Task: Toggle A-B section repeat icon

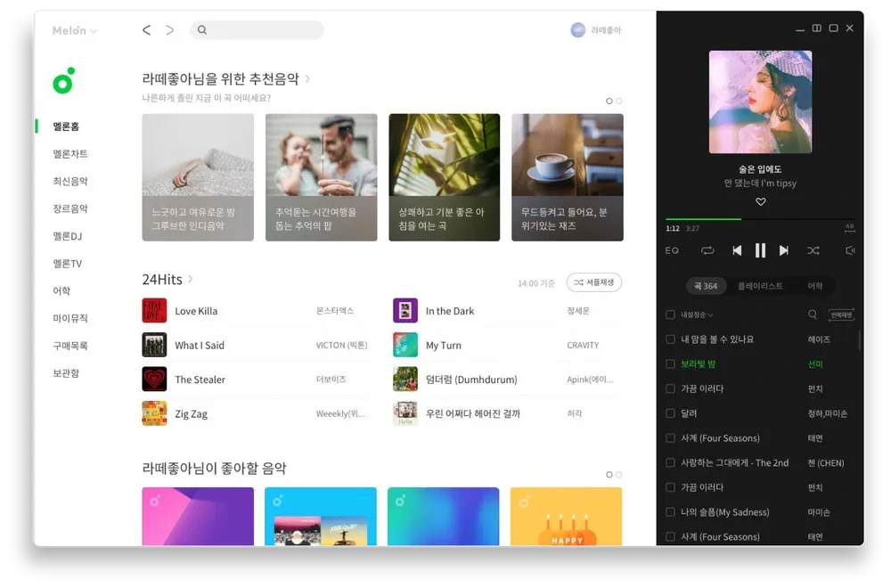Action: [x=849, y=228]
